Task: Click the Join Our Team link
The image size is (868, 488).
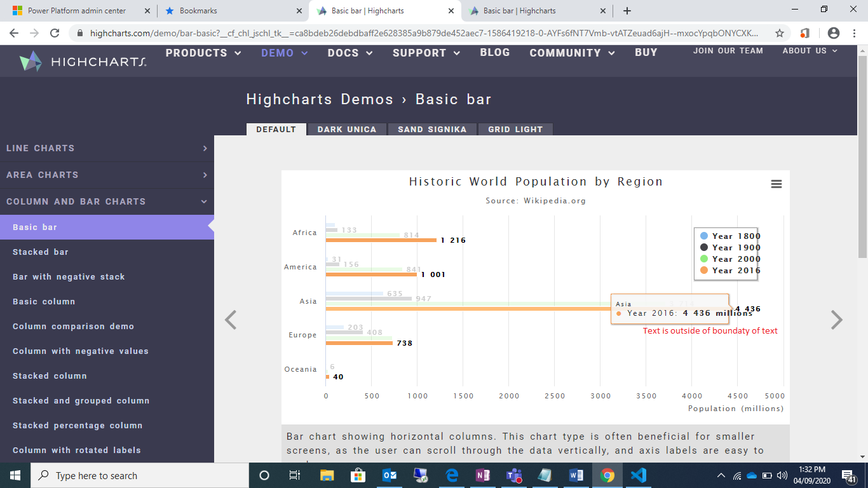Action: (729, 51)
